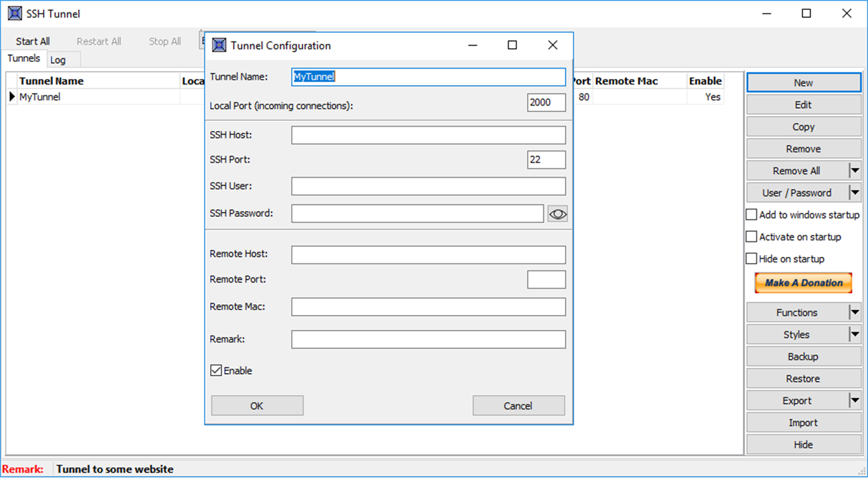Click the Remove All button
The image size is (868, 479).
click(x=797, y=171)
